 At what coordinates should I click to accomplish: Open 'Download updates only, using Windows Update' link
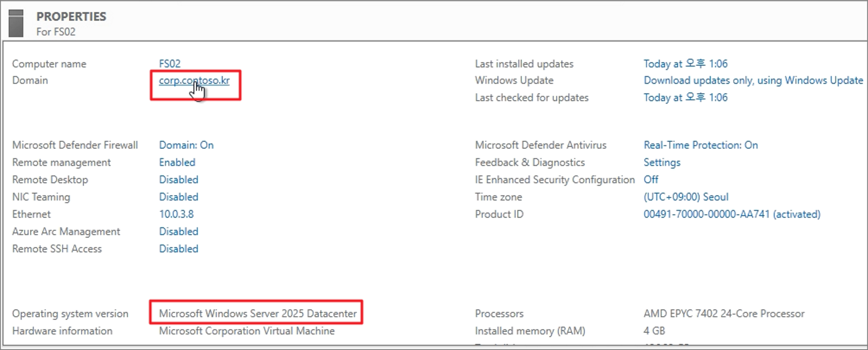753,80
